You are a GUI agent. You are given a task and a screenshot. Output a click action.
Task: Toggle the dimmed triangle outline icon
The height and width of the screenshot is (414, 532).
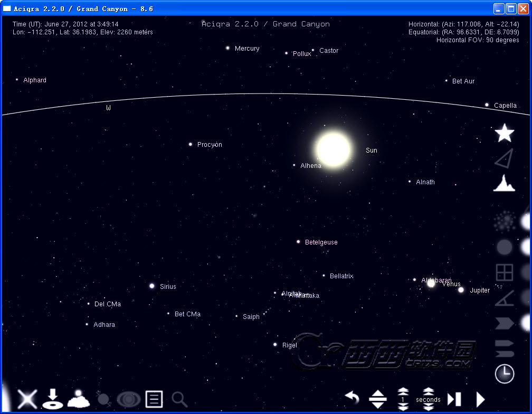pyautogui.click(x=504, y=158)
